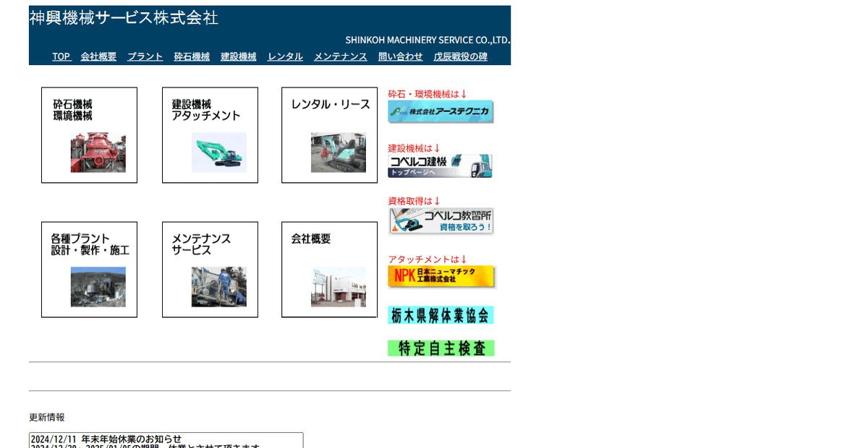The image size is (868, 448).
Task: Open the 特定自主検査 banner
Action: point(441,348)
